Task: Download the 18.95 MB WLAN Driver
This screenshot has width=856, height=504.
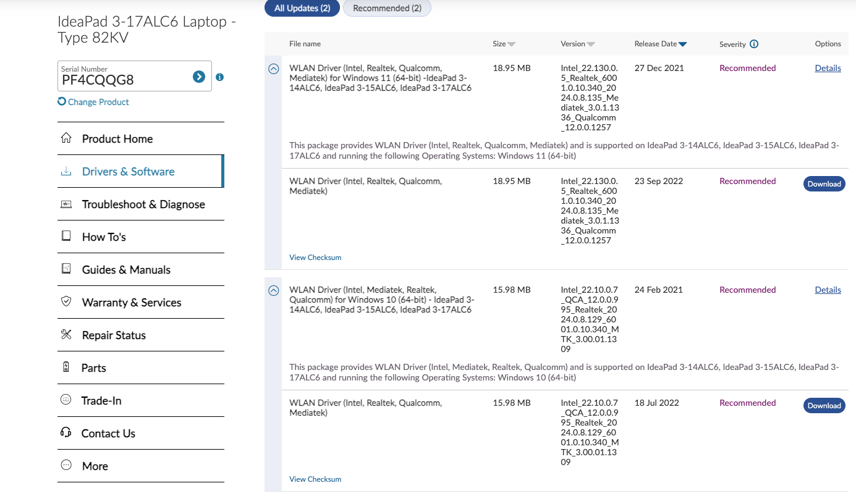Action: [x=824, y=183]
